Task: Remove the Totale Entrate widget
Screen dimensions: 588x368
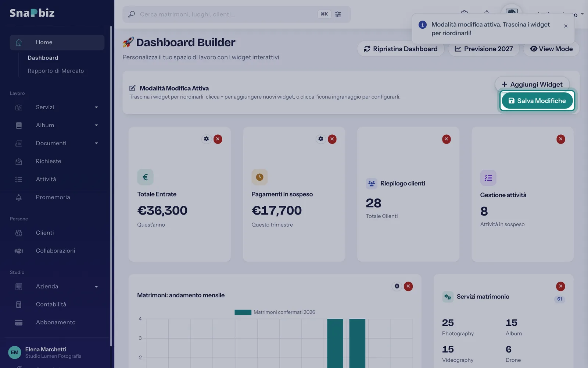Action: tap(218, 139)
